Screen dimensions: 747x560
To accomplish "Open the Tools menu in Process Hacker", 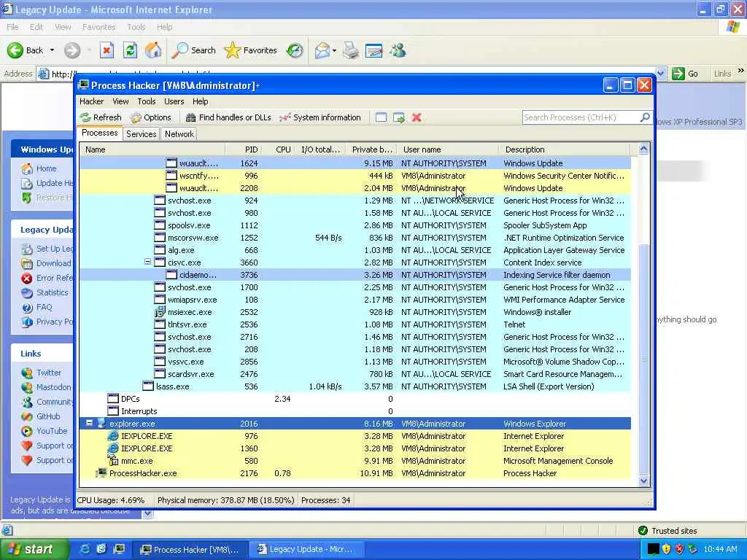I will click(146, 101).
